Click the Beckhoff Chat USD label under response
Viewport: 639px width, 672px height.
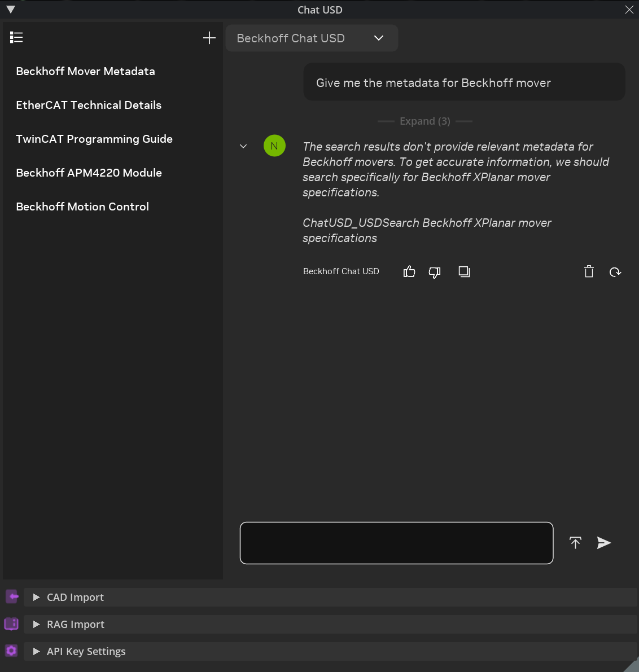point(341,271)
